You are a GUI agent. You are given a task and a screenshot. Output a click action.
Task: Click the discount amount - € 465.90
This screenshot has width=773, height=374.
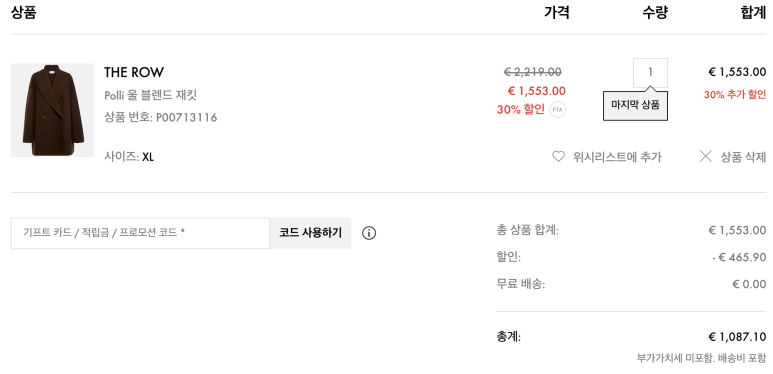point(739,257)
